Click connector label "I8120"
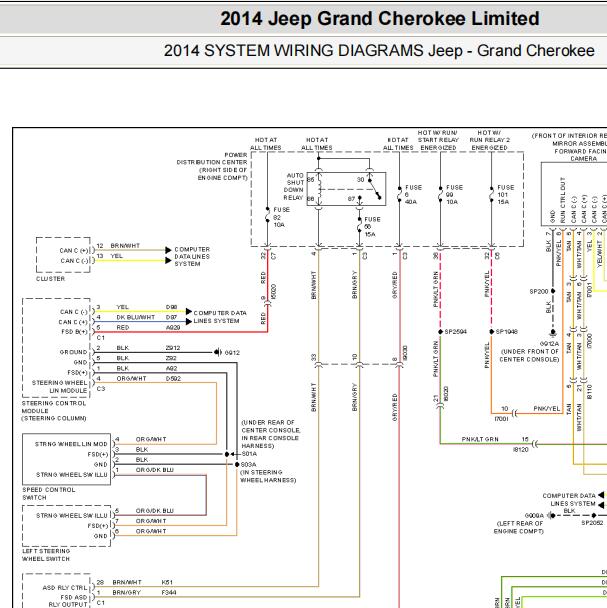This screenshot has width=607, height=608. pyautogui.click(x=521, y=449)
